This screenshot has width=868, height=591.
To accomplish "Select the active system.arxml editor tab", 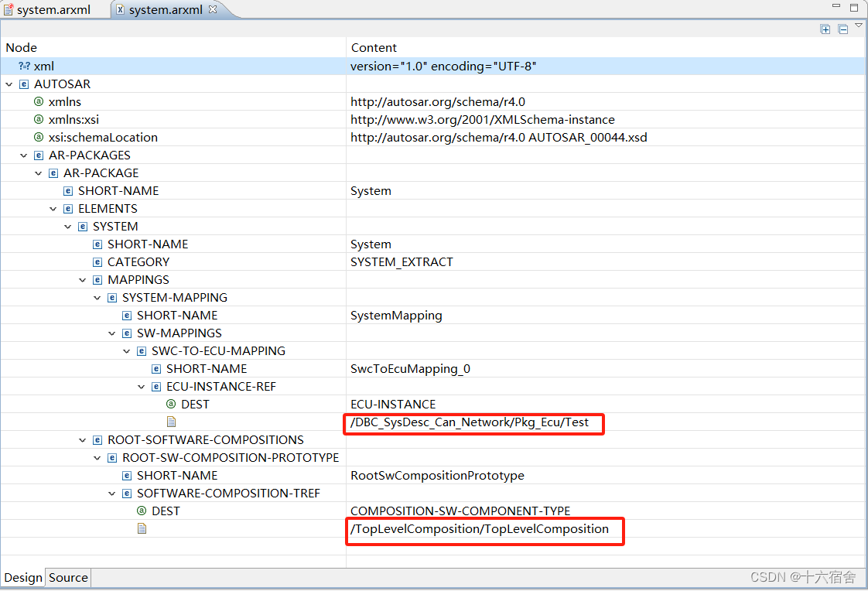I will tap(166, 9).
